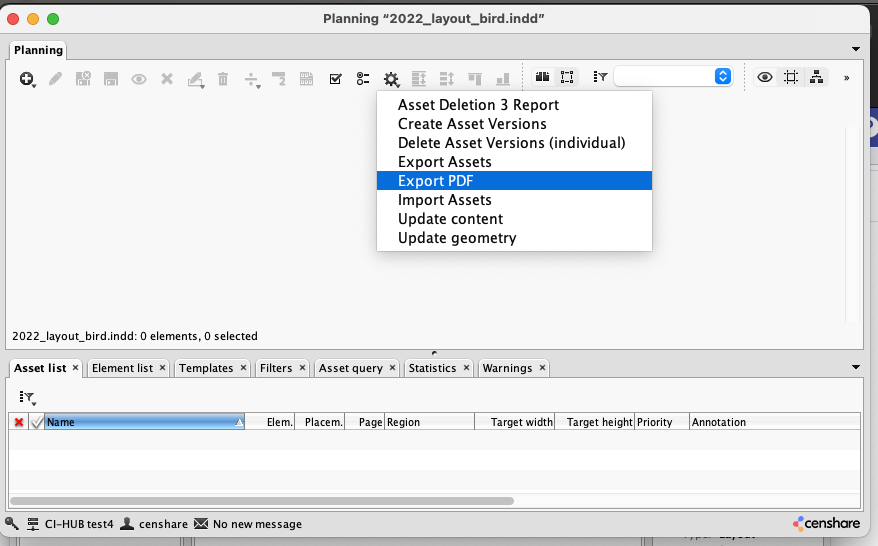Click the crop frame icon beside eye

791,77
